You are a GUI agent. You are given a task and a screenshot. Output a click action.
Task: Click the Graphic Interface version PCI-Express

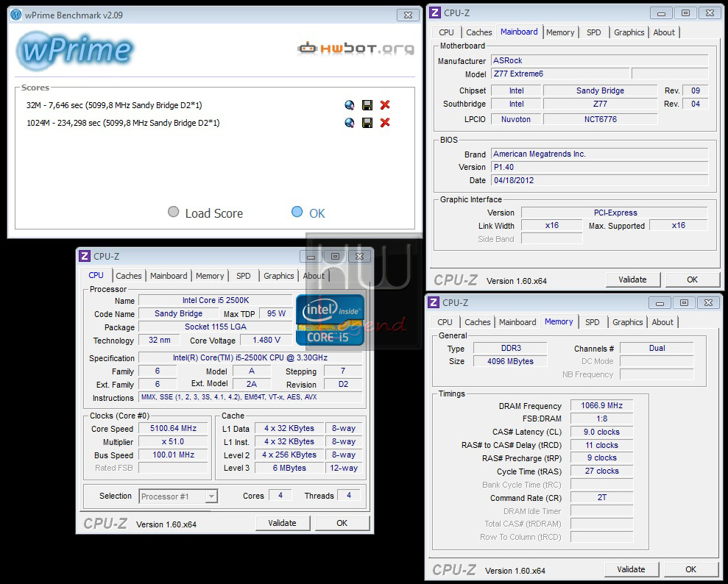(x=615, y=213)
